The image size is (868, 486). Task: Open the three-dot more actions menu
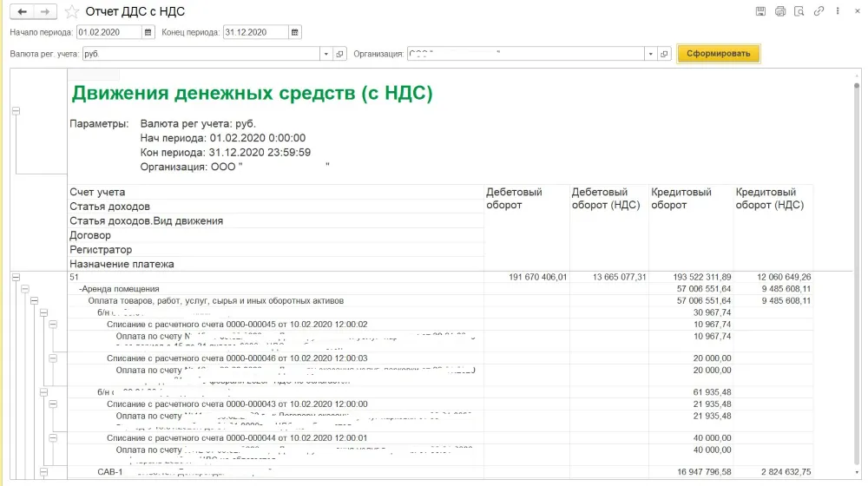coord(837,11)
